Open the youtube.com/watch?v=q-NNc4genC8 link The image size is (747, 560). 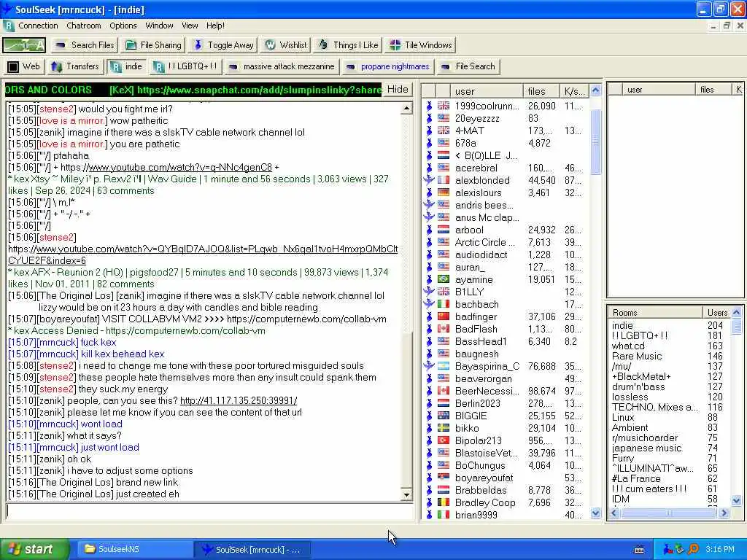click(180, 167)
